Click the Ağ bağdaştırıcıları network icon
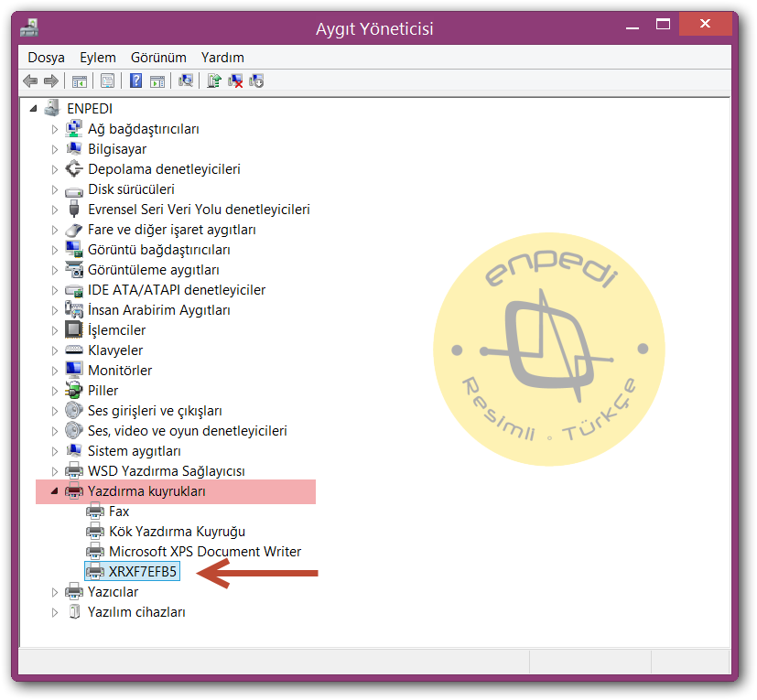This screenshot has width=757, height=700. point(73,129)
